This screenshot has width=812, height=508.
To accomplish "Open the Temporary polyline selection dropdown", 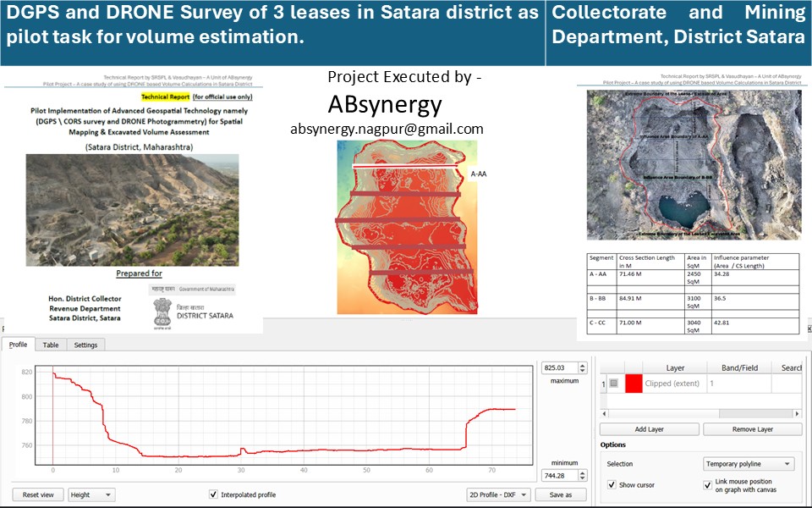I will tap(749, 464).
